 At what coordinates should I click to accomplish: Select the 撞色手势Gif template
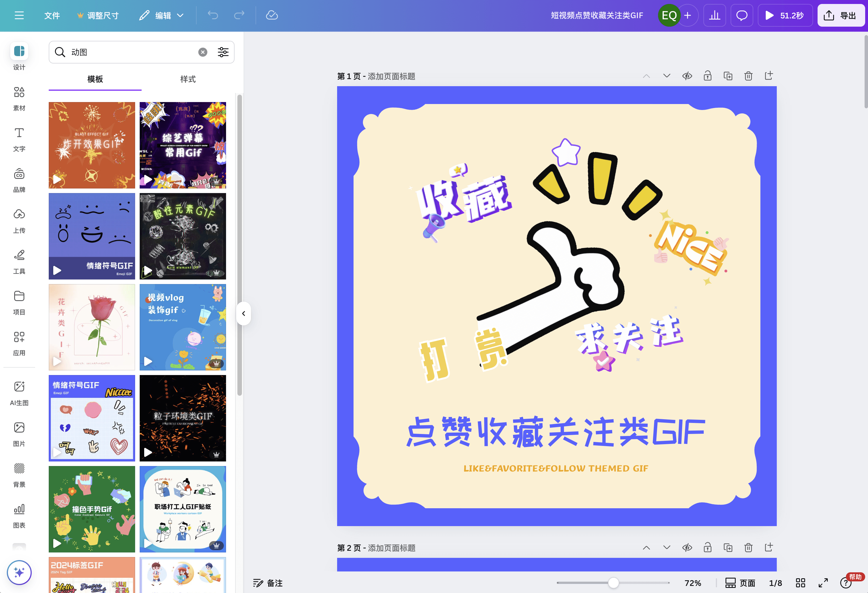(x=92, y=509)
